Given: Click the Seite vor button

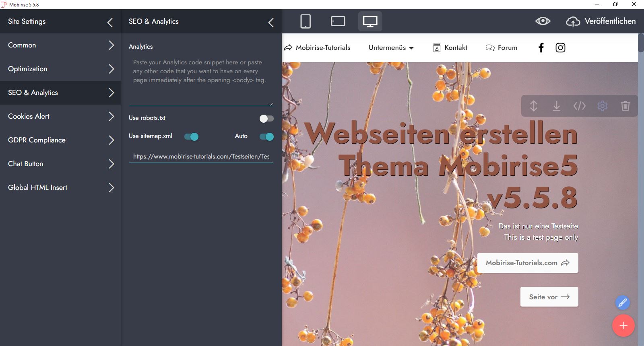Looking at the screenshot, I should 549,297.
